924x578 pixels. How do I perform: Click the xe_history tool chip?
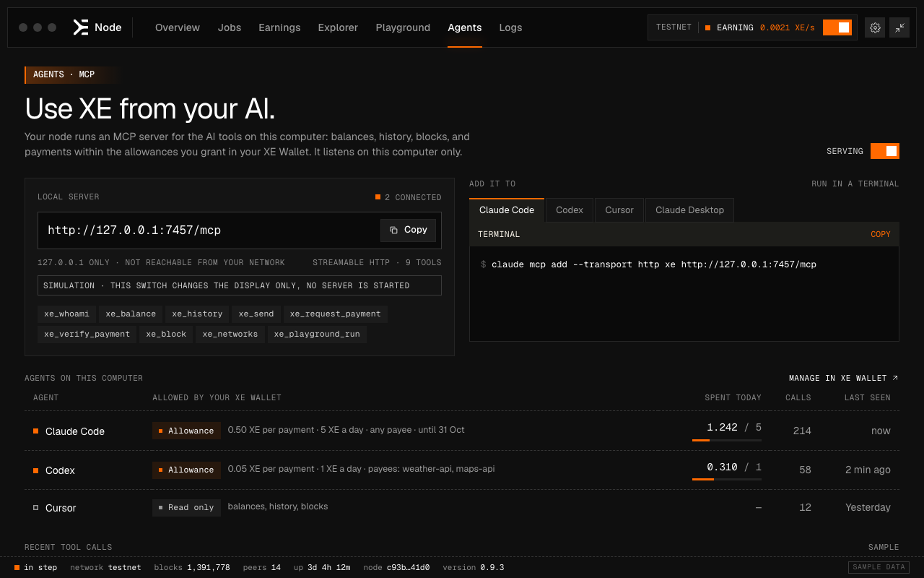point(197,314)
